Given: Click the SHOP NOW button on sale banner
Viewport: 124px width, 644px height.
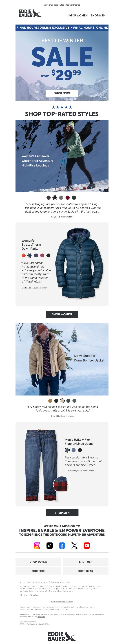Looking at the screenshot, I should pos(62,93).
